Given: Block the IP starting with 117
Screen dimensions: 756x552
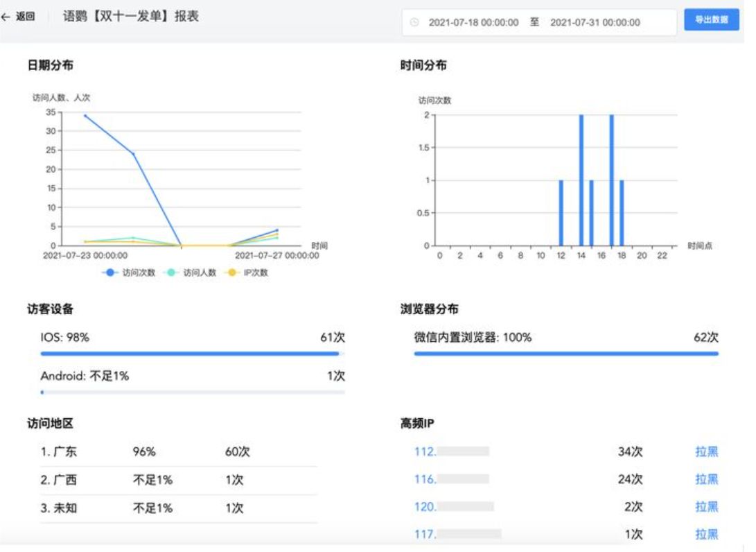Looking at the screenshot, I should [706, 534].
